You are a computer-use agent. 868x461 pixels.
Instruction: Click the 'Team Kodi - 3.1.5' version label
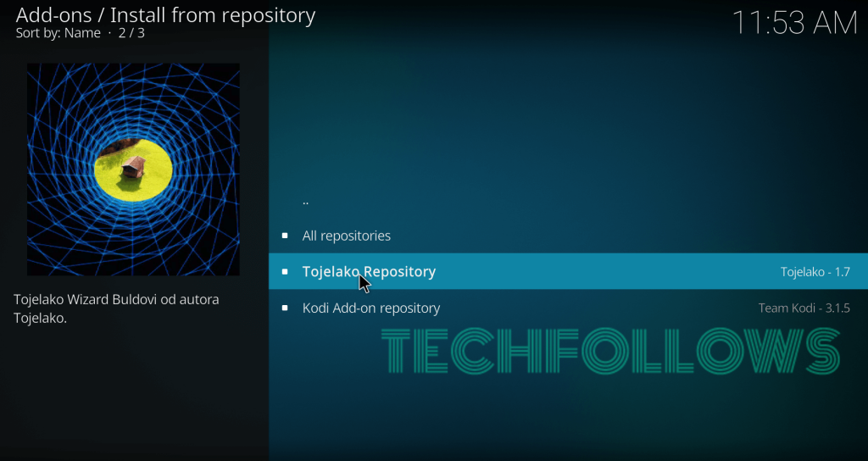804,308
